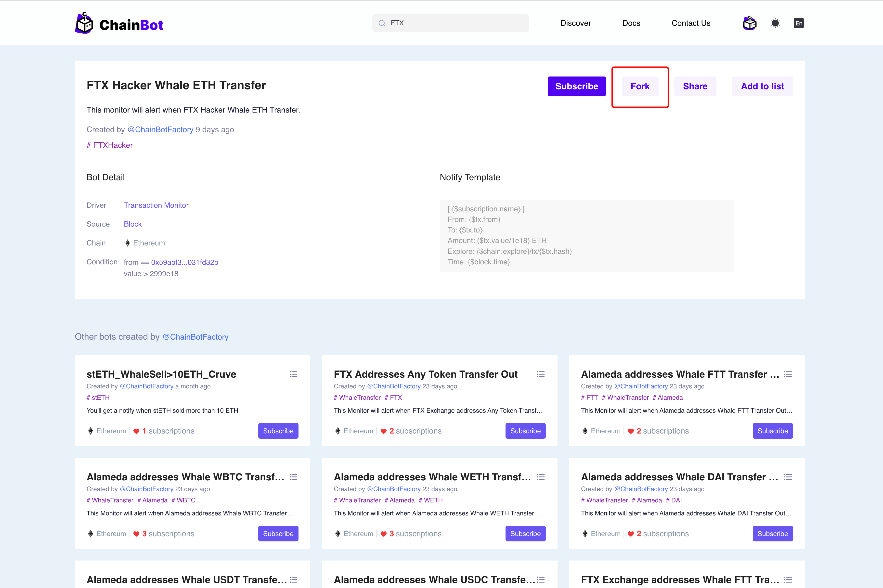Open Contact Us navigation item
This screenshot has width=883, height=588.
click(690, 23)
